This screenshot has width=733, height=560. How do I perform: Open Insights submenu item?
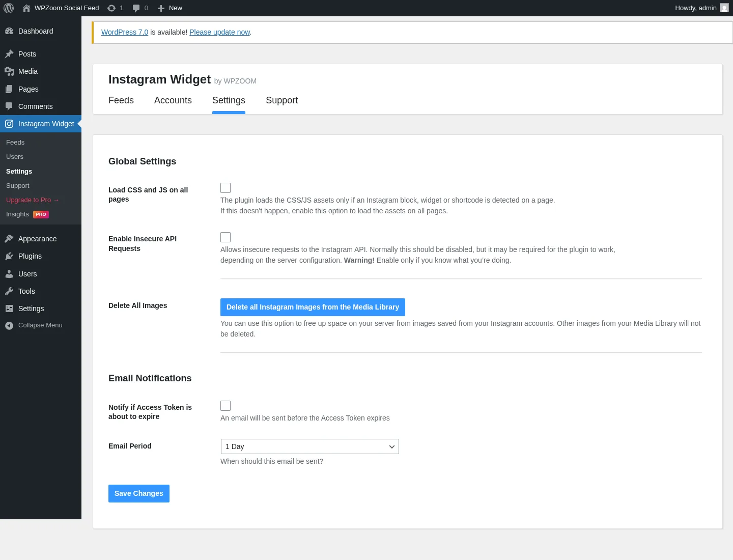click(x=17, y=214)
